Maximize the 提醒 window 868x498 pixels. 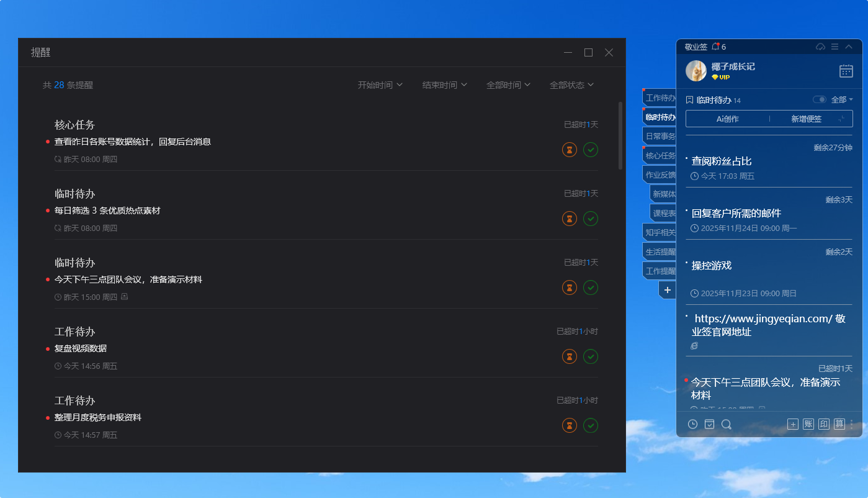[x=588, y=53]
